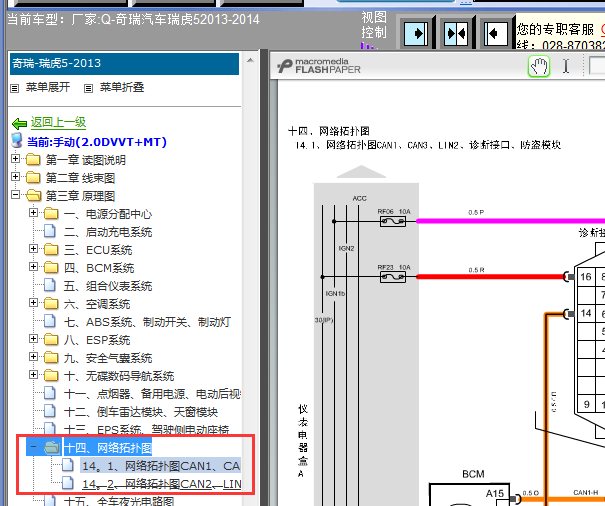Click the green back arrow icon
Image resolution: width=605 pixels, height=506 pixels.
pyautogui.click(x=19, y=124)
